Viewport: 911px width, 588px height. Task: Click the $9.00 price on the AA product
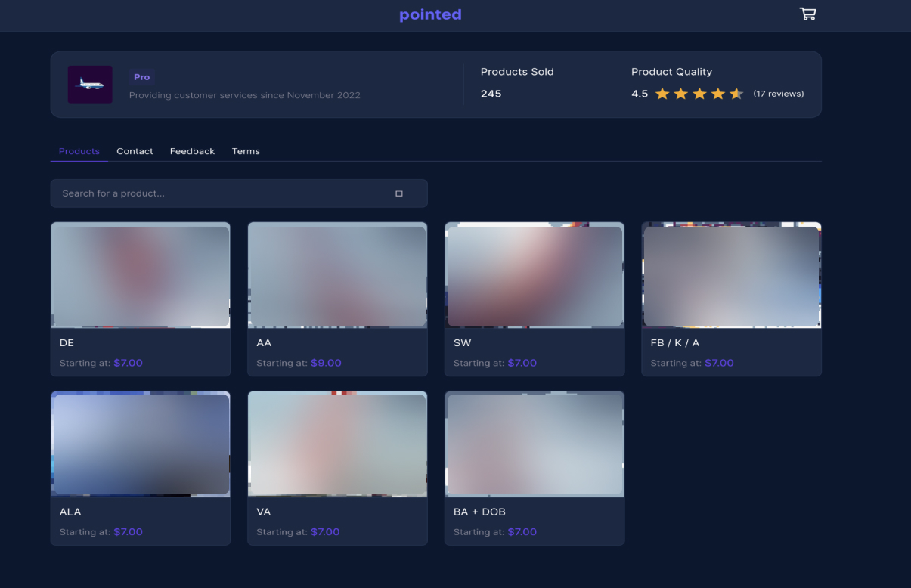pyautogui.click(x=326, y=363)
